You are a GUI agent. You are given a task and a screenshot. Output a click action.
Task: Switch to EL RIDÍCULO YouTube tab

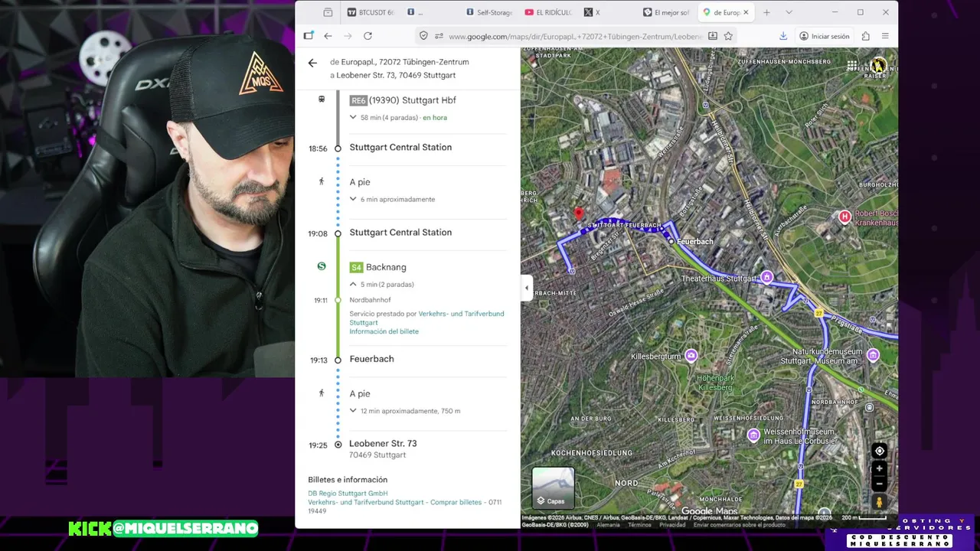click(548, 12)
